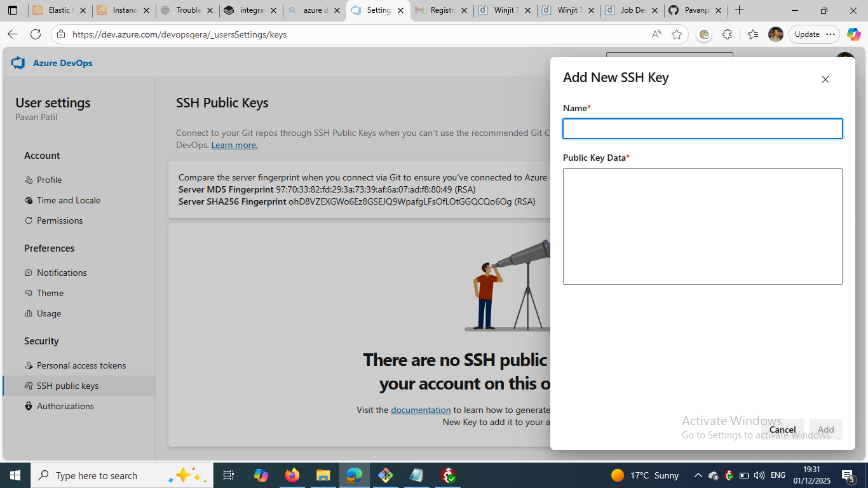Open Profile in user settings sidebar
This screenshot has width=868, height=488.
tap(49, 180)
